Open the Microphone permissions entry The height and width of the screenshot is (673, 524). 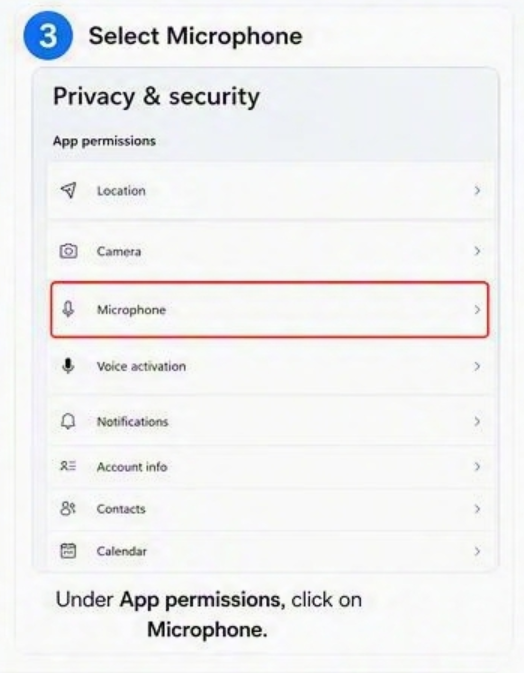(x=270, y=309)
